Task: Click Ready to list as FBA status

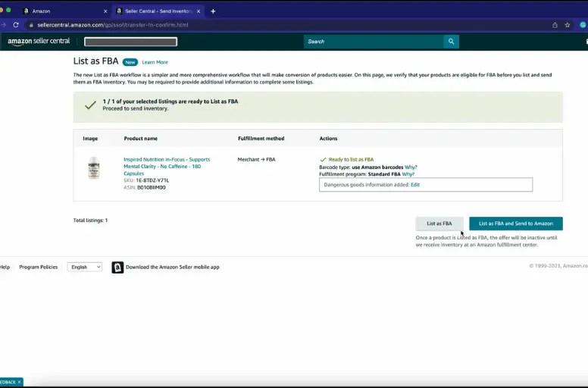Action: click(x=346, y=160)
